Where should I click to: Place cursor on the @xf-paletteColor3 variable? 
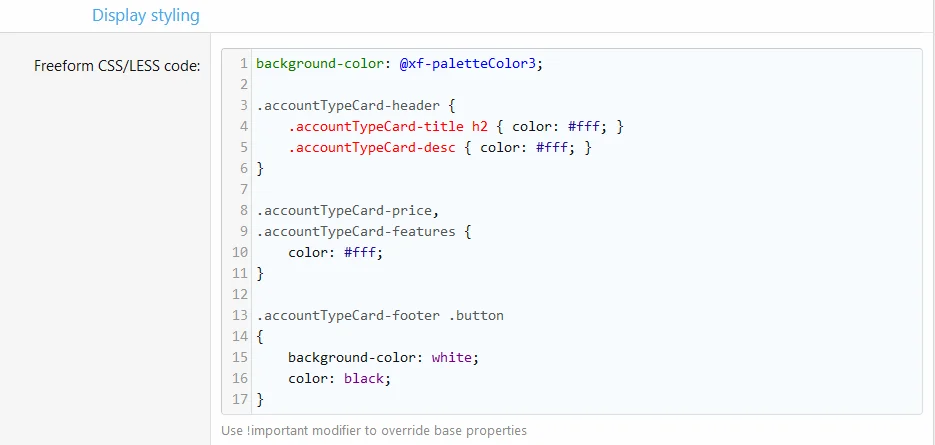click(x=470, y=63)
